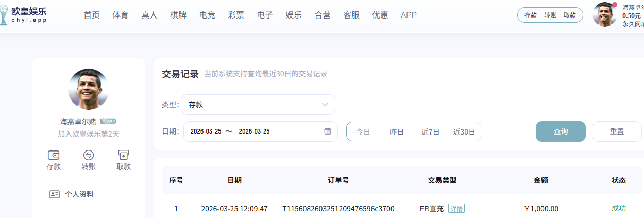Click the large sidebar profile photo
Screen dimensions: 644x218
[x=89, y=89]
